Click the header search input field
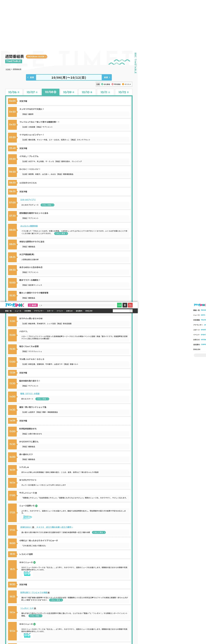Image resolution: width=206 pixels, height=644 pixels. tap(121, 311)
